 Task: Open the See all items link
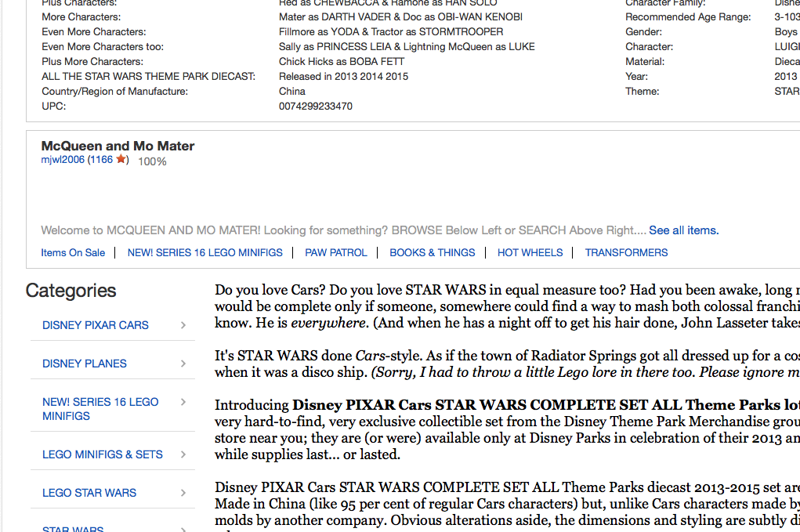tap(684, 230)
